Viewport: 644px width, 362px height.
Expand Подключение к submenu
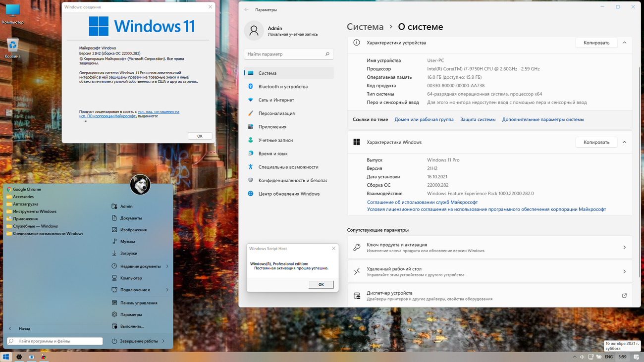(x=167, y=290)
